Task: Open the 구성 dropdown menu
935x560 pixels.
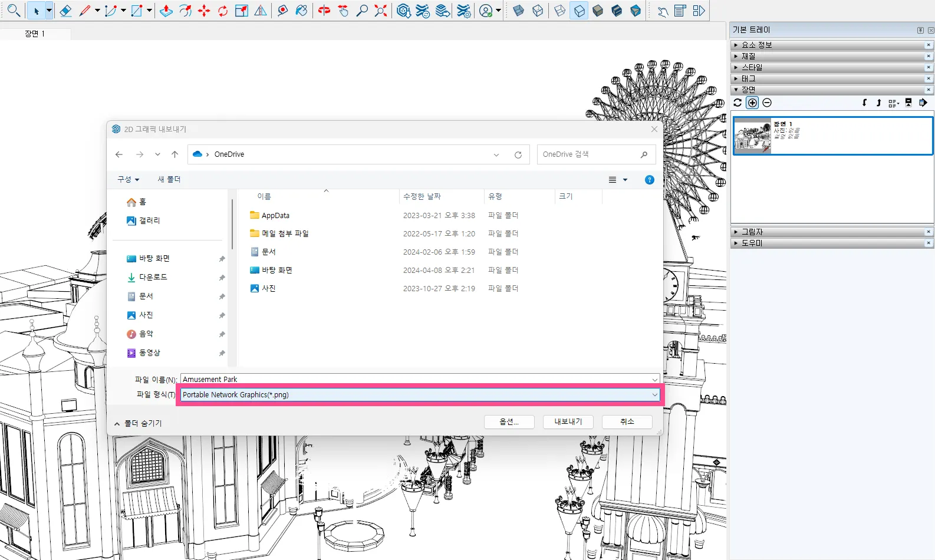Action: 128,179
